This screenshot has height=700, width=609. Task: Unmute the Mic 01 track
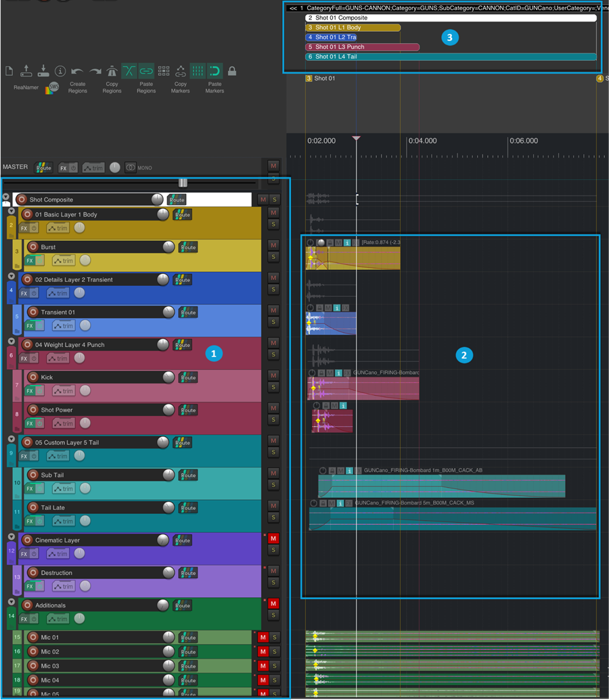click(263, 637)
